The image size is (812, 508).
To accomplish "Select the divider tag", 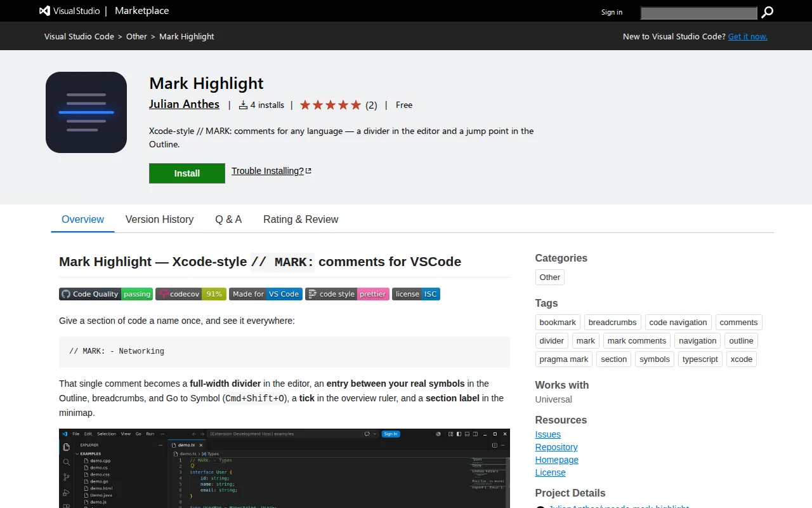I will click(x=552, y=340).
